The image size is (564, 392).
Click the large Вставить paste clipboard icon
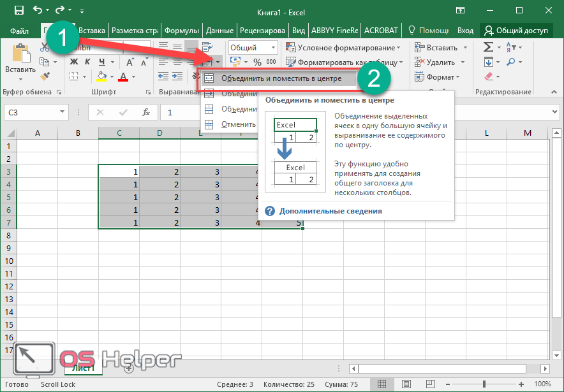[21, 53]
